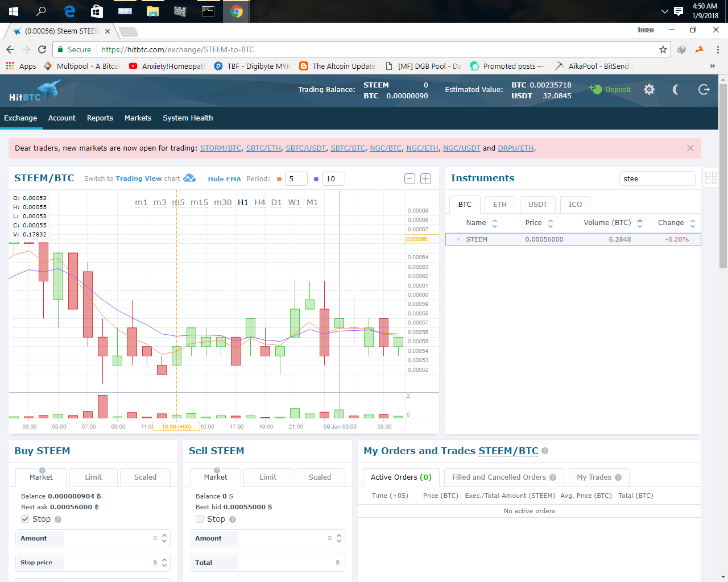
Task: Click the page vertical scrollbar
Action: click(723, 176)
